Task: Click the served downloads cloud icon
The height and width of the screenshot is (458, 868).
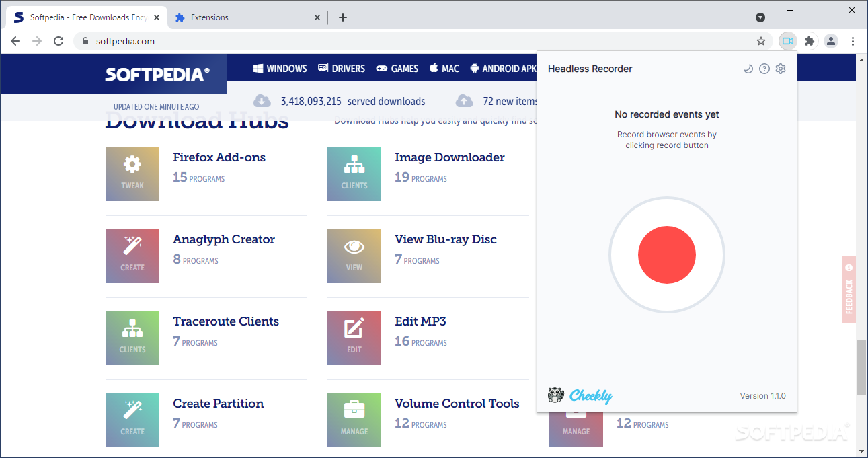Action: (262, 101)
